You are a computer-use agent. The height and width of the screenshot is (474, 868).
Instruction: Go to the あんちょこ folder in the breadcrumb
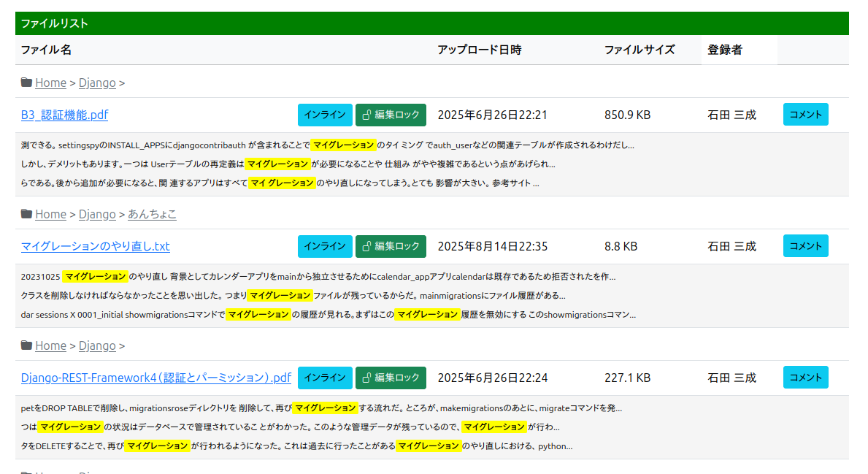click(152, 214)
